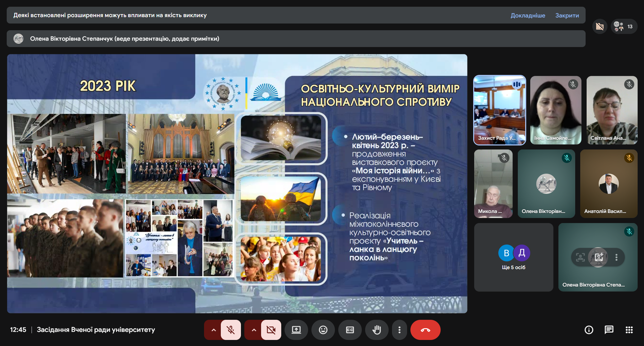Open meeting details info
This screenshot has width=644, height=346.
[x=589, y=330]
